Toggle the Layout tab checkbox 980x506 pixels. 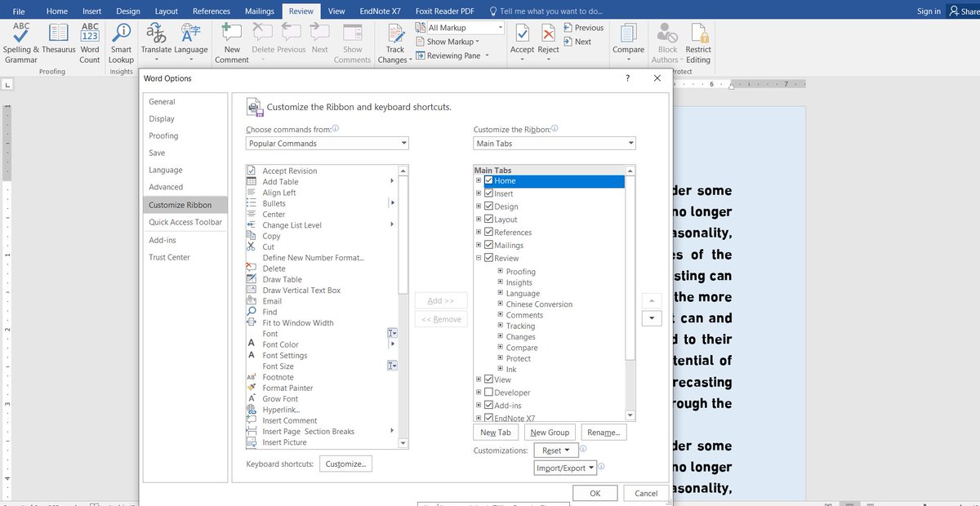pyautogui.click(x=488, y=220)
